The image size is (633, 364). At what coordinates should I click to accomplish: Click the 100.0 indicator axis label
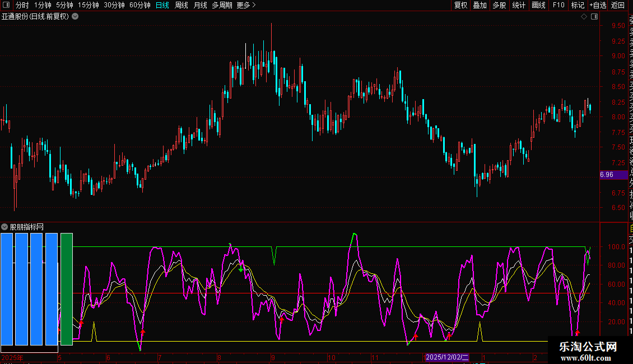[x=616, y=246]
